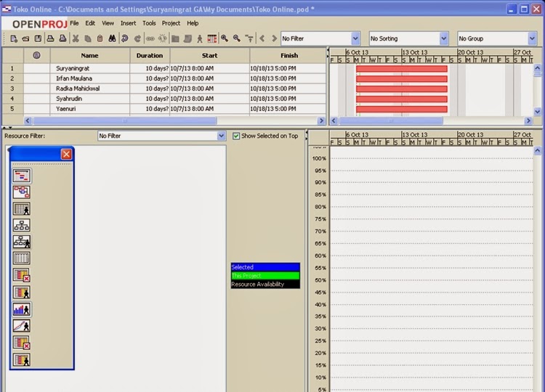This screenshot has width=545, height=392.
Task: Click the Scroll to Task icon
Action: coord(249,38)
